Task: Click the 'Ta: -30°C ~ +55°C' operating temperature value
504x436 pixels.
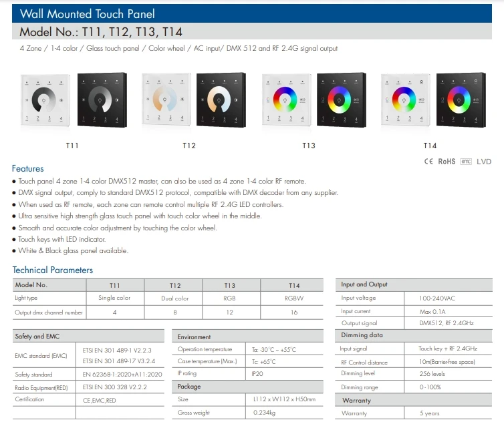Action: click(x=274, y=350)
